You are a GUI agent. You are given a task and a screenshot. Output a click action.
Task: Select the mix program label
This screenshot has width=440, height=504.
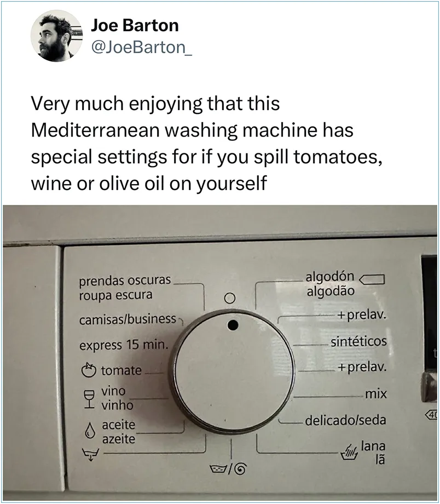pos(376,394)
